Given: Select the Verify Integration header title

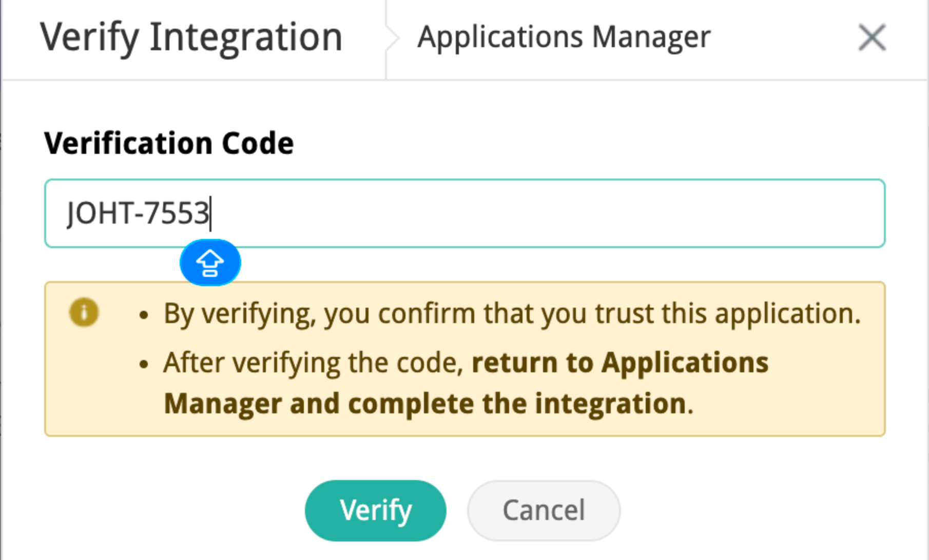Looking at the screenshot, I should tap(191, 37).
